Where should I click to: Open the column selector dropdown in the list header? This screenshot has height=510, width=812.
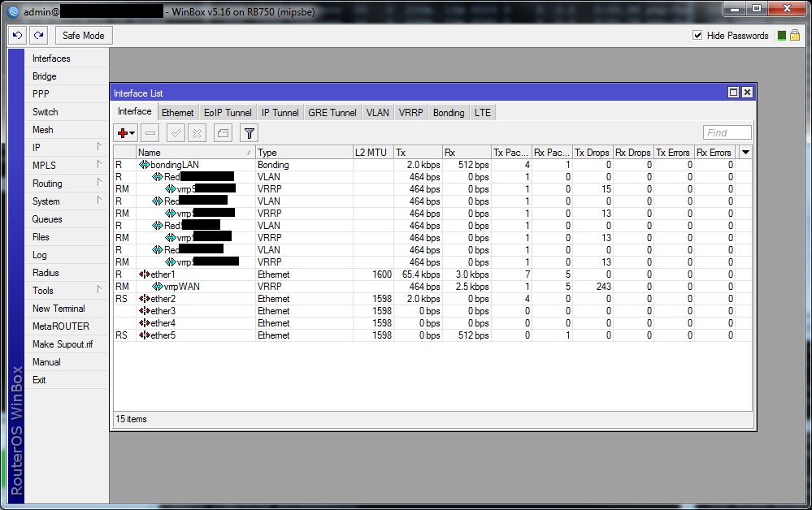(x=745, y=152)
